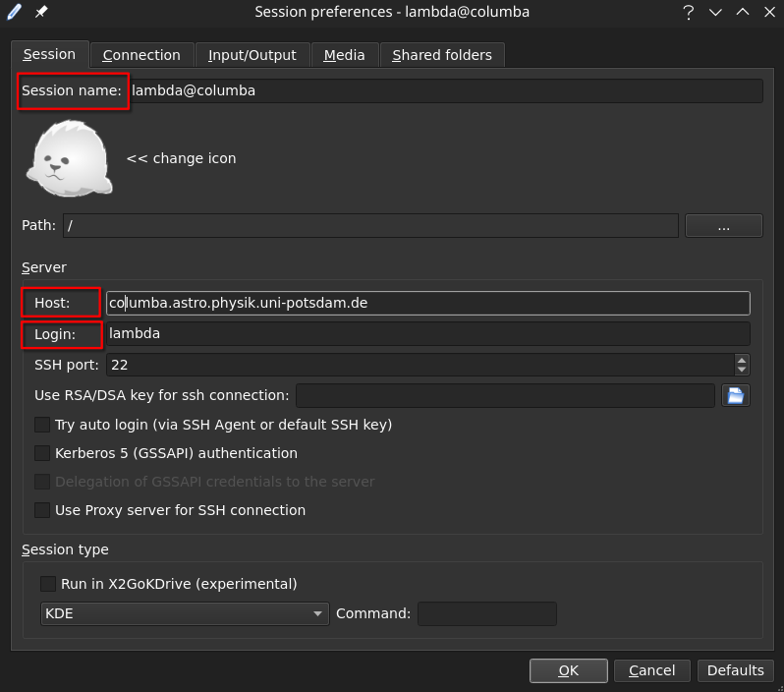Go to Shared folders tab
784x692 pixels.
(x=442, y=55)
